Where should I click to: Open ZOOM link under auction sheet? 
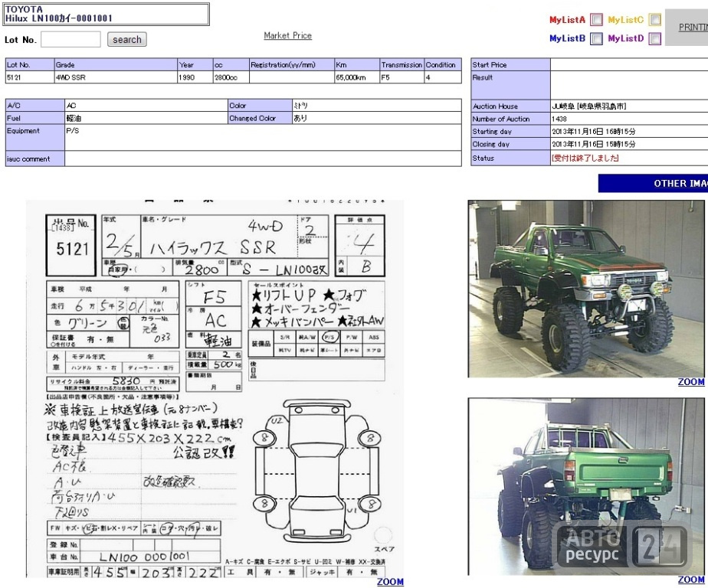[390, 582]
